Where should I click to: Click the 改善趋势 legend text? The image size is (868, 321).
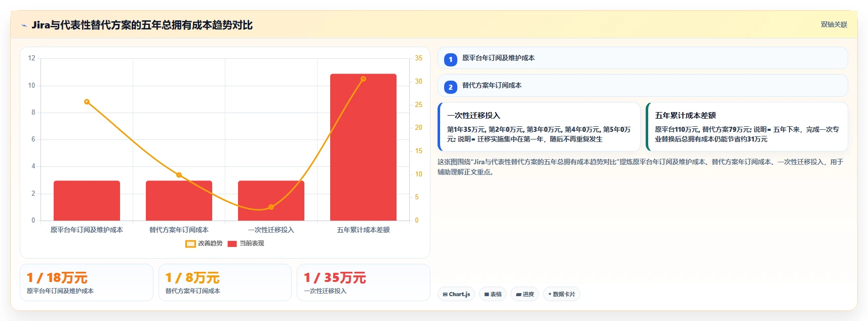tap(210, 243)
